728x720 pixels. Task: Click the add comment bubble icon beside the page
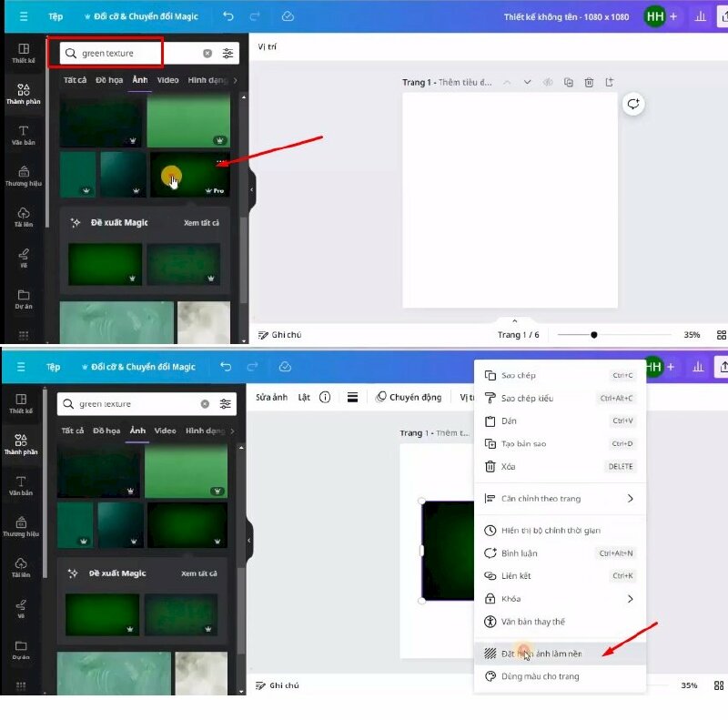coord(633,104)
